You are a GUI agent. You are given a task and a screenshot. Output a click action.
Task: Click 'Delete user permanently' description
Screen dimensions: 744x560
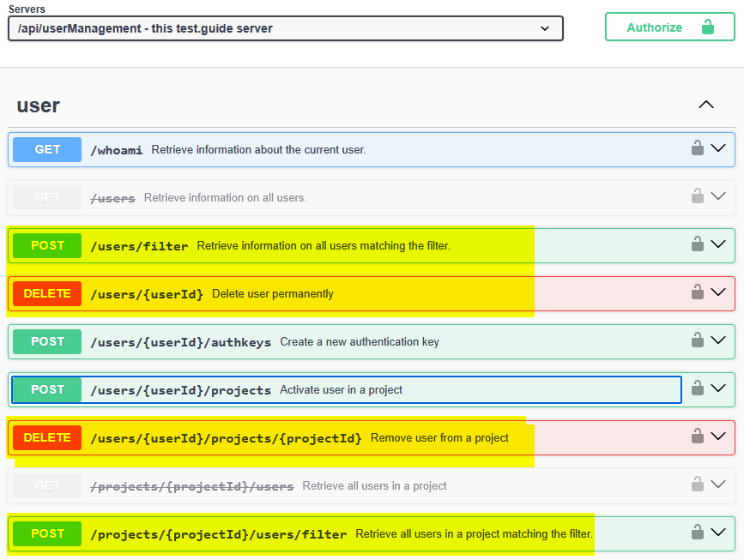click(x=272, y=294)
